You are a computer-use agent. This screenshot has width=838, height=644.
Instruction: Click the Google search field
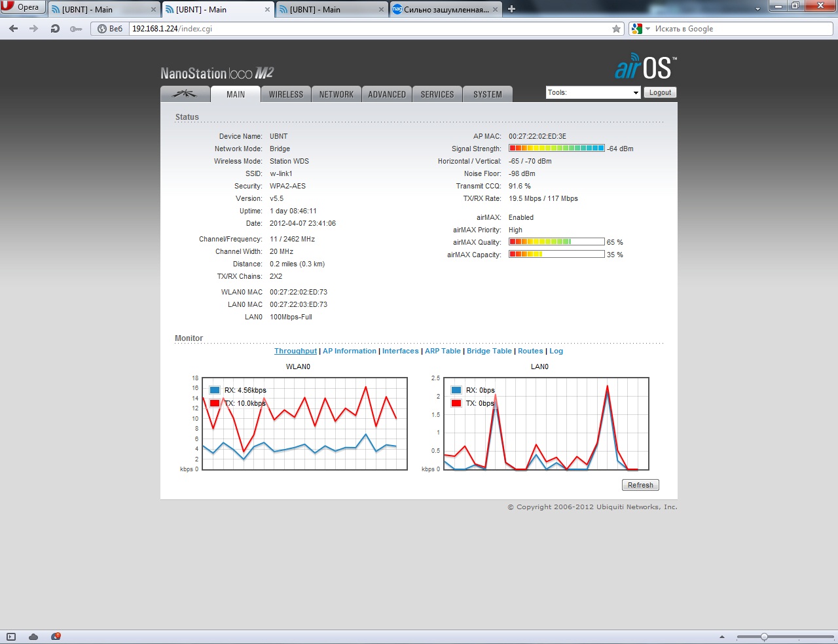742,29
